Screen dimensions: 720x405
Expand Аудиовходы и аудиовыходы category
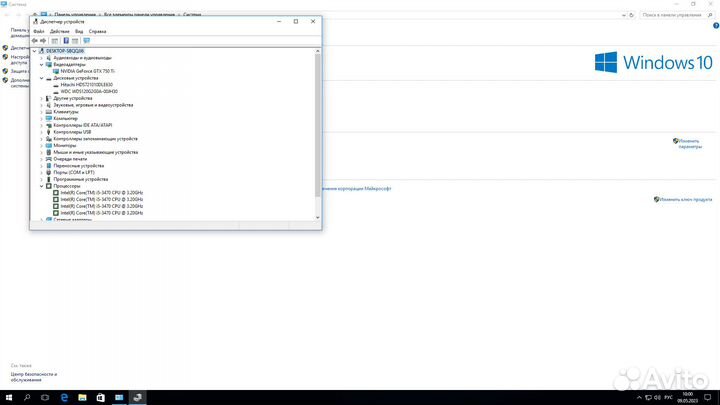41,58
